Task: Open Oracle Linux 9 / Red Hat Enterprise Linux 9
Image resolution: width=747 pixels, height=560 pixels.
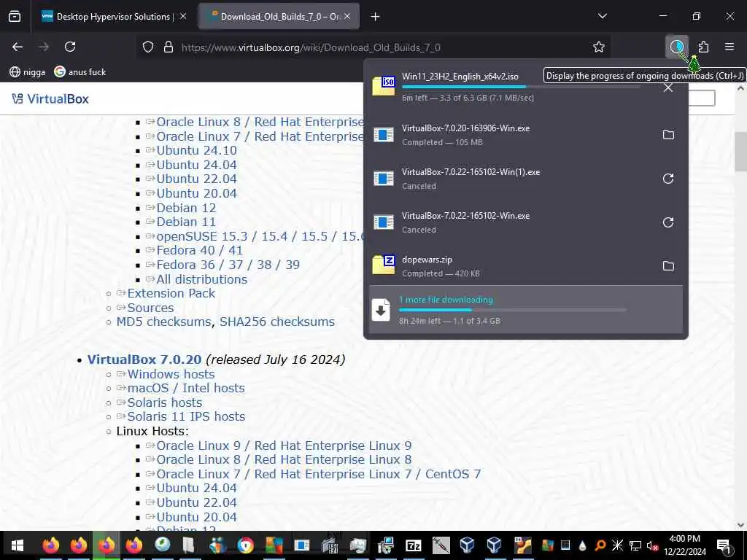Action: coord(284,446)
